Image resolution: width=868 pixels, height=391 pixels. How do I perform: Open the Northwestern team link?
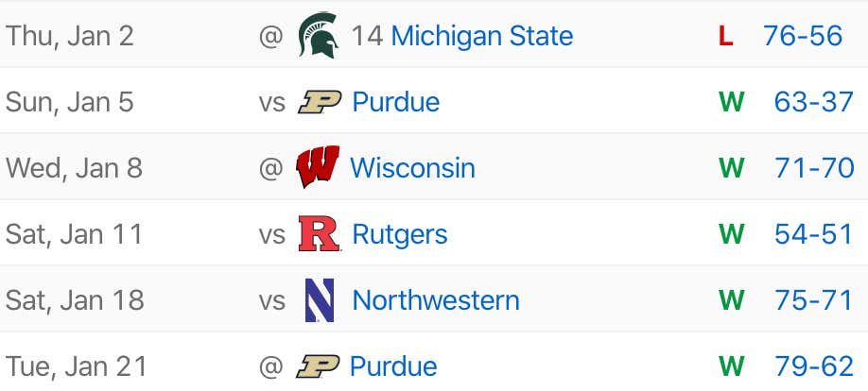[x=436, y=301]
